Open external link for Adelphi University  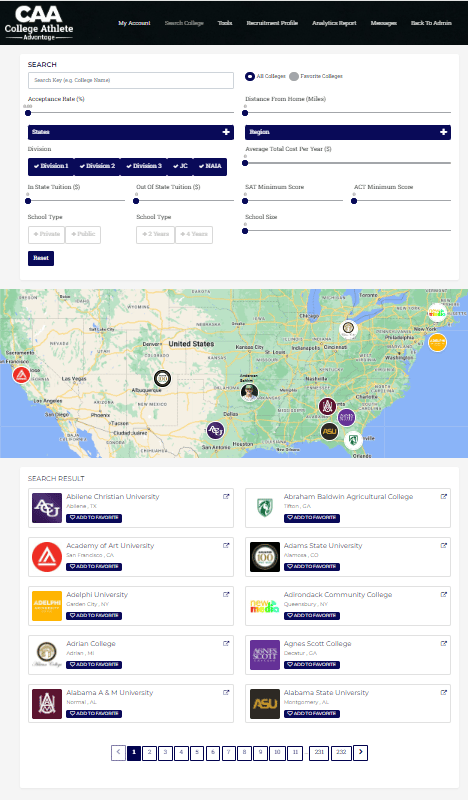pos(226,594)
